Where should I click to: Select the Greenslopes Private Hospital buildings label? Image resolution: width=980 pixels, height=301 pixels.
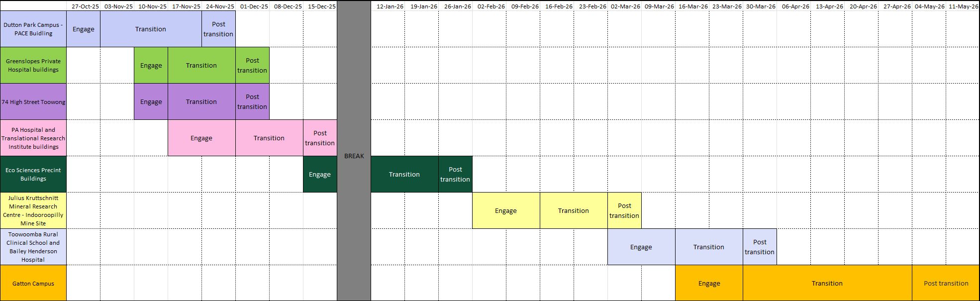[x=33, y=65]
